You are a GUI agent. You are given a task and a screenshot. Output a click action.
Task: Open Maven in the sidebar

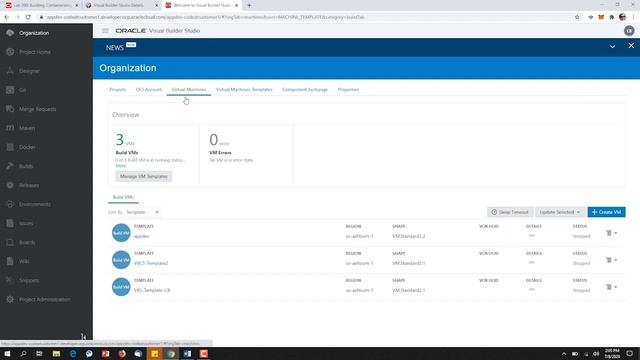coord(27,128)
